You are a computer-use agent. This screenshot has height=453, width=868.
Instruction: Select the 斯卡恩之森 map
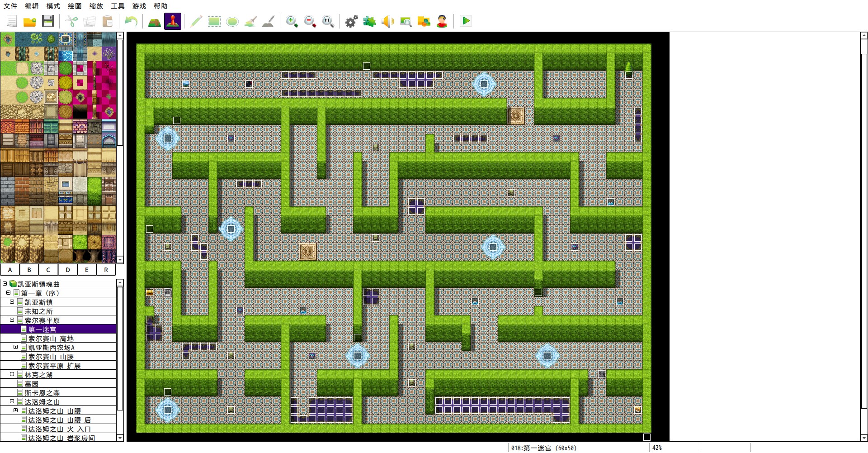coord(42,393)
